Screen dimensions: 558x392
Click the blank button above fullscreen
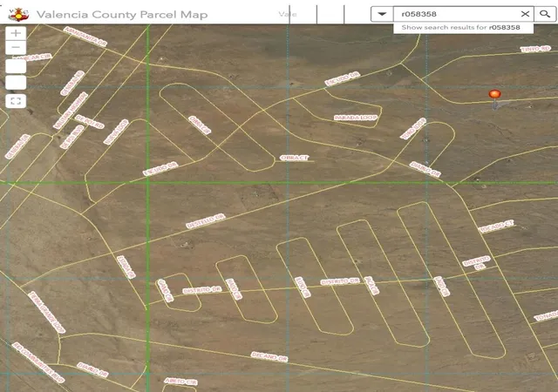pyautogui.click(x=16, y=83)
